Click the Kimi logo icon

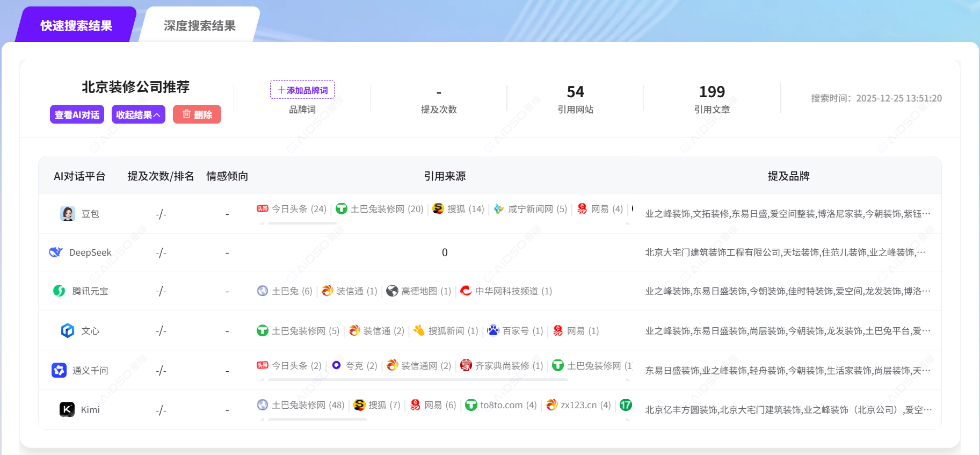[67, 409]
